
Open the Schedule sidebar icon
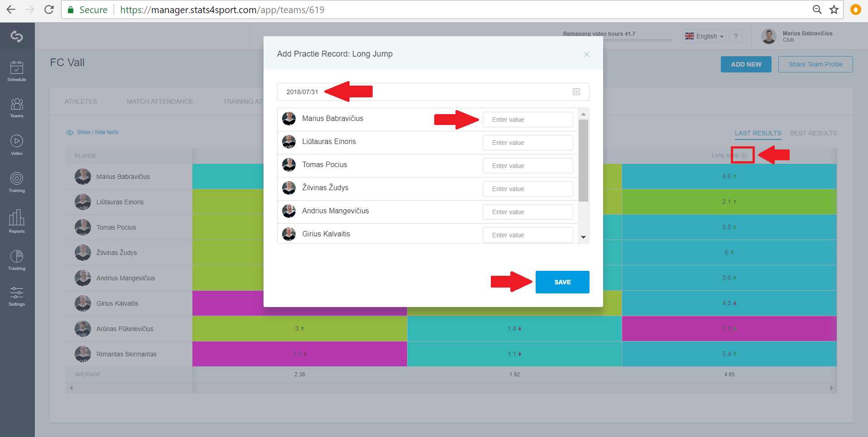point(17,71)
